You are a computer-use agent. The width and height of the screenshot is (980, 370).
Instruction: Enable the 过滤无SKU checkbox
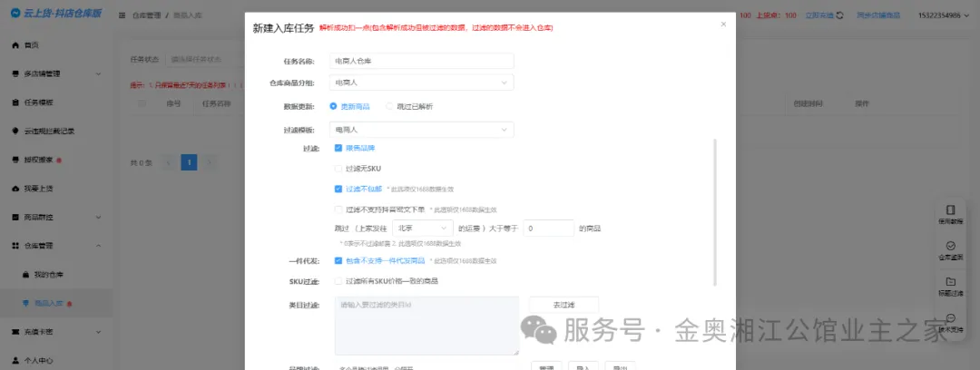pyautogui.click(x=338, y=169)
